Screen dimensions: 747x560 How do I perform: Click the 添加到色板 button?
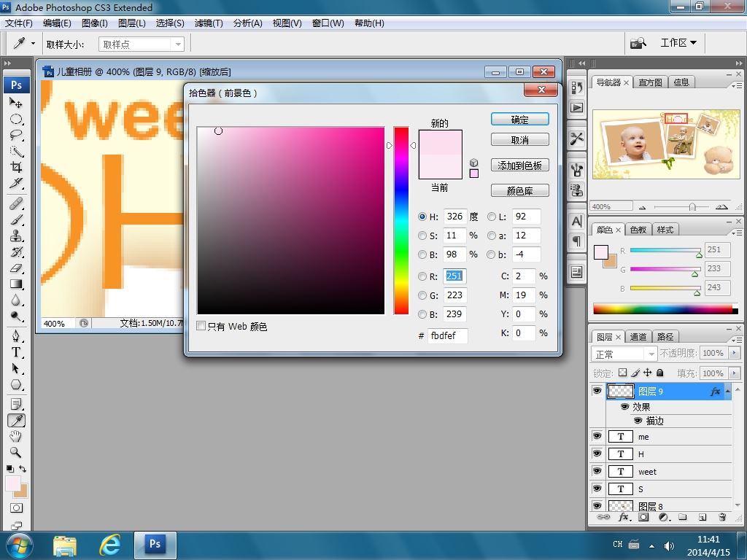519,166
